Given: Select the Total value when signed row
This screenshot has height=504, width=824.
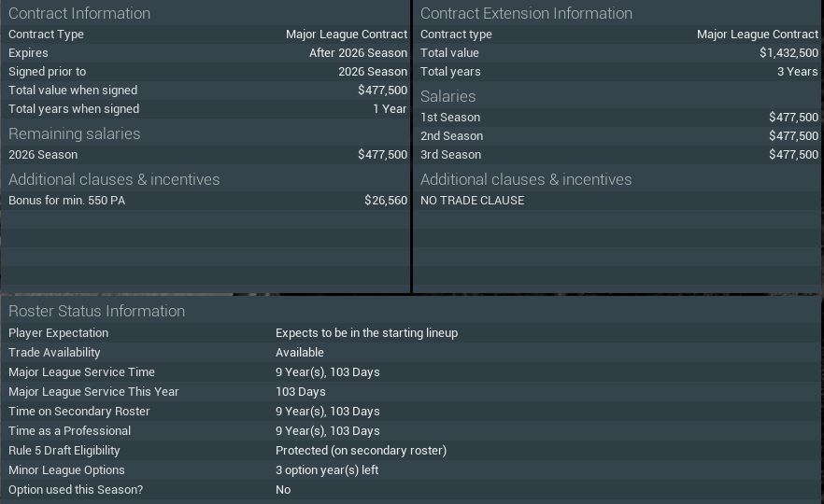Looking at the screenshot, I should (206, 91).
